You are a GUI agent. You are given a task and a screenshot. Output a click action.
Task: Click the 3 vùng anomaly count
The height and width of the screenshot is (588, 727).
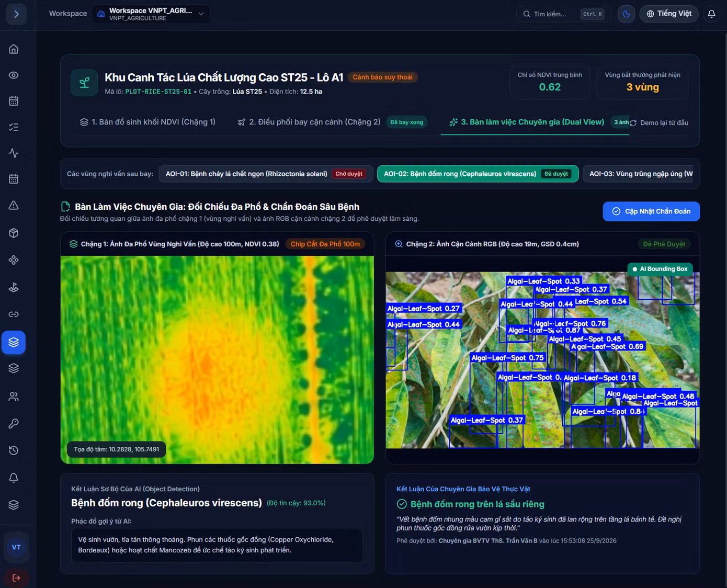point(643,87)
